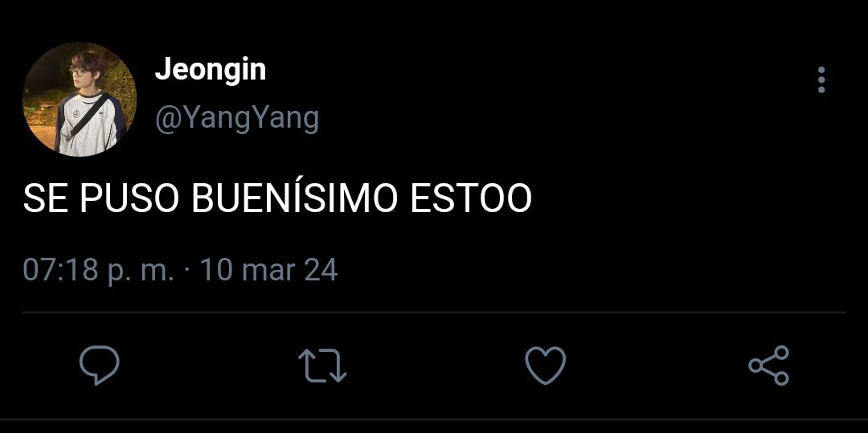Toggle the heart to favorite this post
868x433 pixels.
[545, 365]
